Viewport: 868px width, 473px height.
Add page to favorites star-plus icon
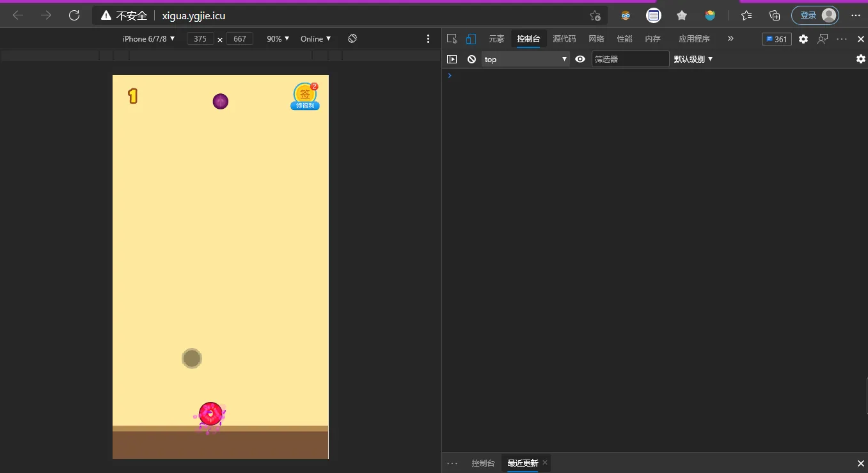595,15
